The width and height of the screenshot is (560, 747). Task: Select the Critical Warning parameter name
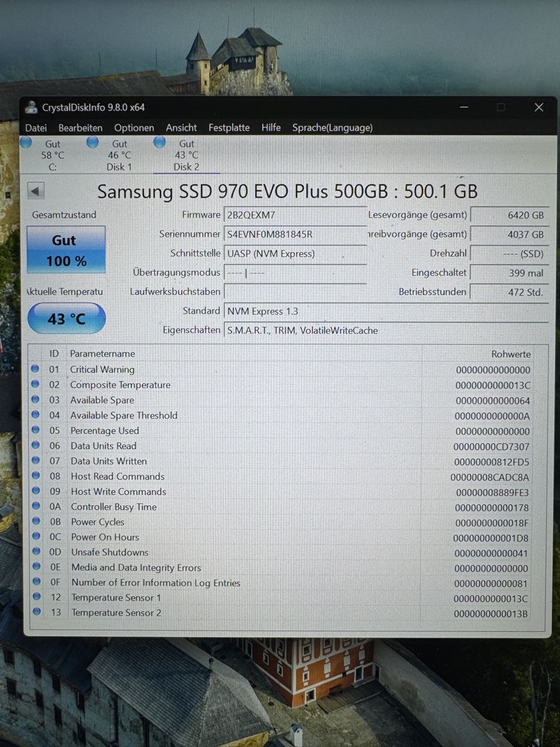click(x=102, y=370)
